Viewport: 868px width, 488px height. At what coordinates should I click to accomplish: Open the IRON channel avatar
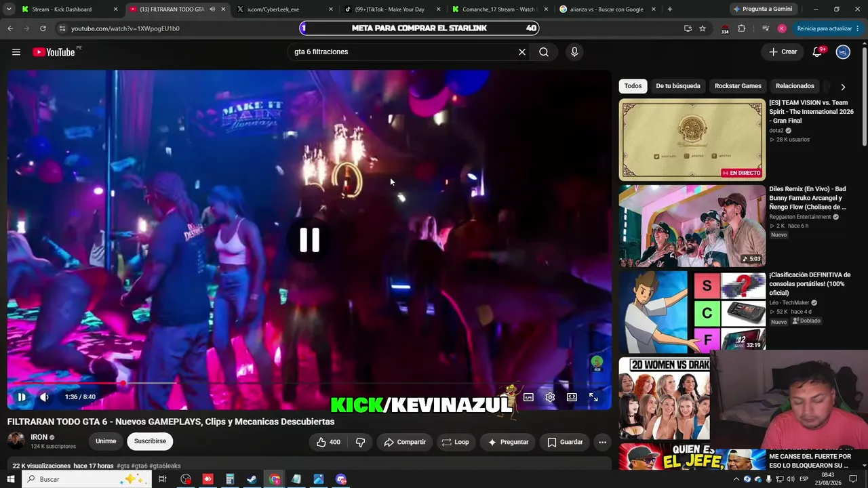[16, 441]
